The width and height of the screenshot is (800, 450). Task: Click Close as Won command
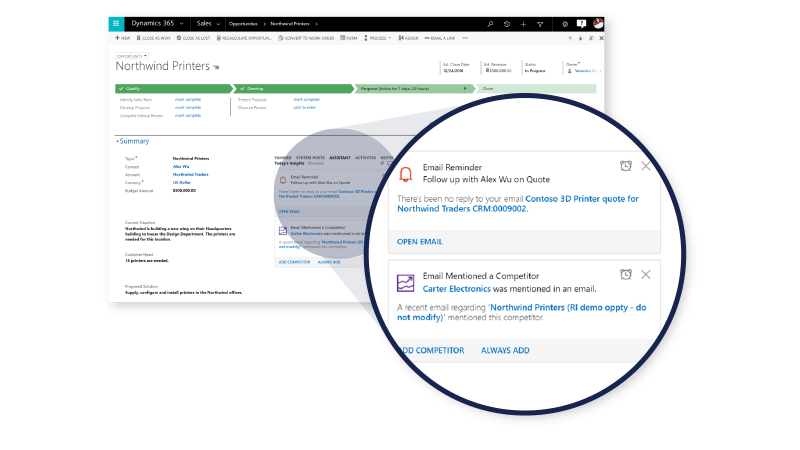tap(153, 38)
